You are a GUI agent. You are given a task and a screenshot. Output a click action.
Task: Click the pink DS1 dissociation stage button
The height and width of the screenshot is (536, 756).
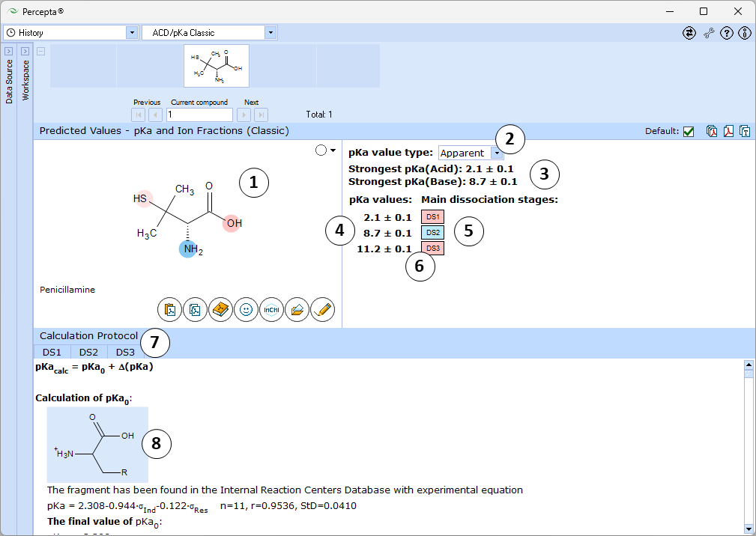point(432,217)
